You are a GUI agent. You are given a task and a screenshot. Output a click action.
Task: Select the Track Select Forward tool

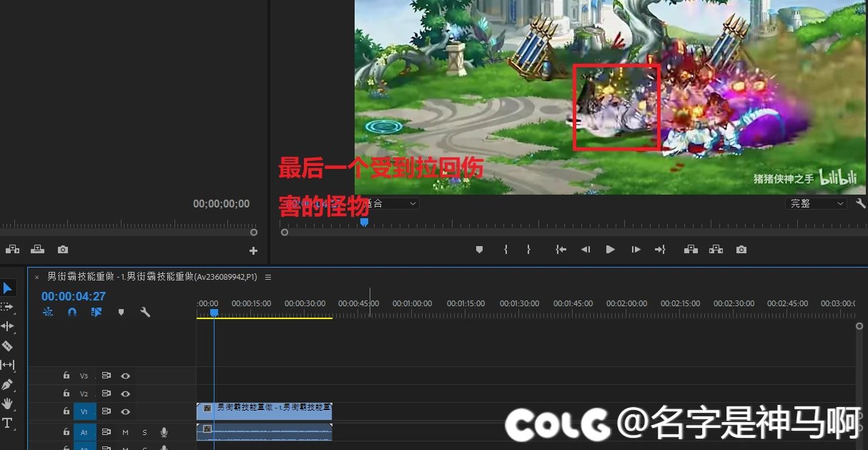[x=7, y=307]
